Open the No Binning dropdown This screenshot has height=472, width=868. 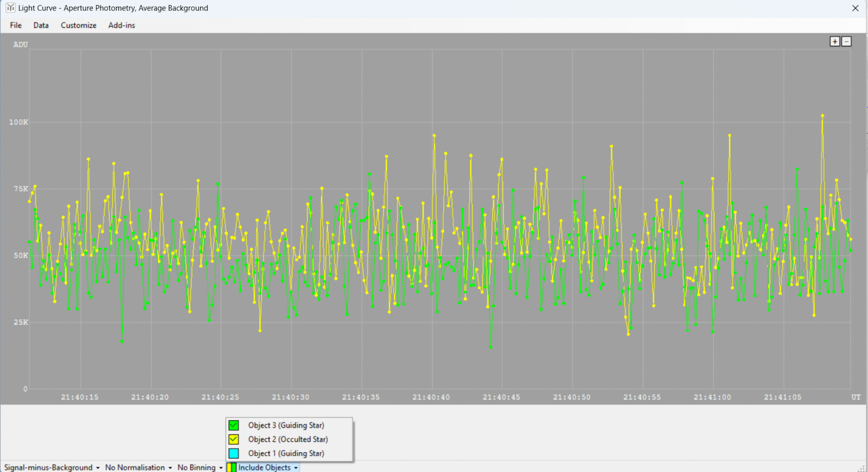[200, 467]
